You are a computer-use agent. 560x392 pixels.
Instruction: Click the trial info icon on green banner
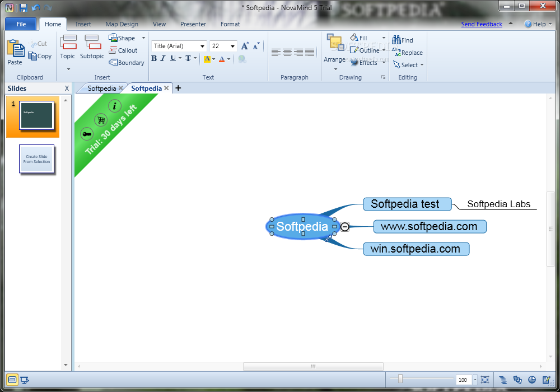[x=115, y=106]
